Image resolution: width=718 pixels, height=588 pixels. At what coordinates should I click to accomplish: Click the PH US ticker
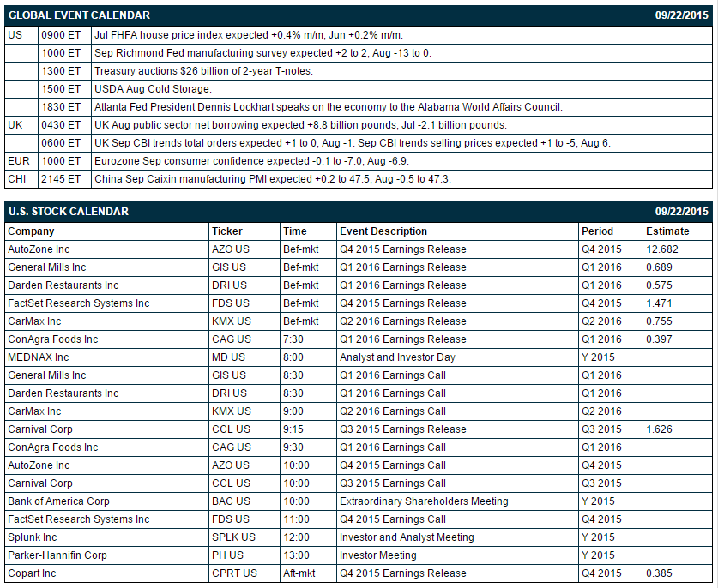point(227,555)
